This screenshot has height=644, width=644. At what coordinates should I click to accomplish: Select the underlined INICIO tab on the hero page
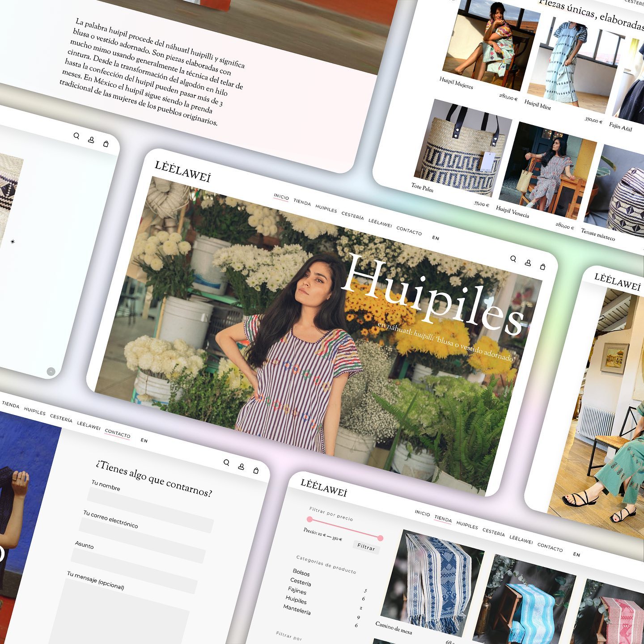pyautogui.click(x=281, y=197)
